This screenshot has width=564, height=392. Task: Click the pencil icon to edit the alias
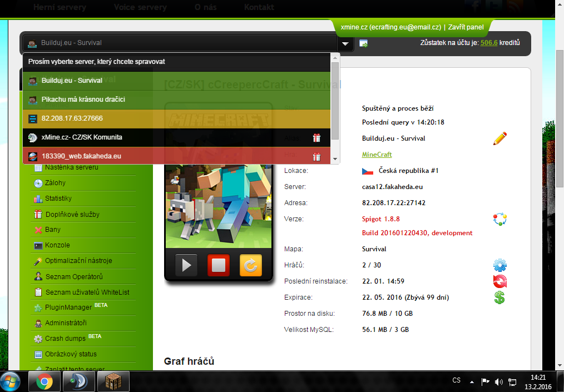point(500,138)
